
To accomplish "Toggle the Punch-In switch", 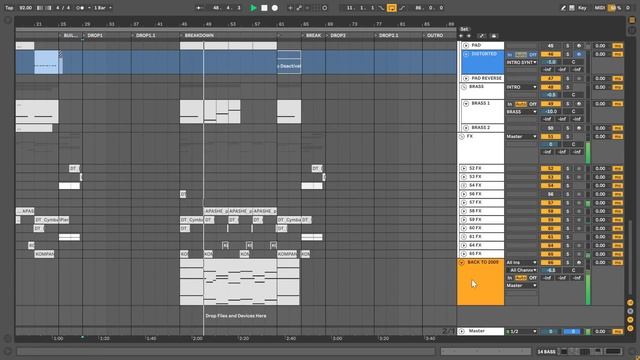I will 381,8.
